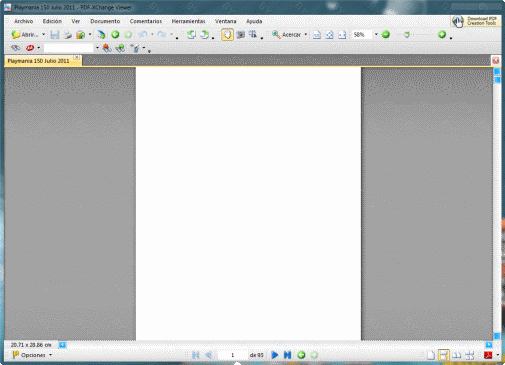Click the blue arrow export icon
This screenshot has width=505, height=365.
point(101,34)
